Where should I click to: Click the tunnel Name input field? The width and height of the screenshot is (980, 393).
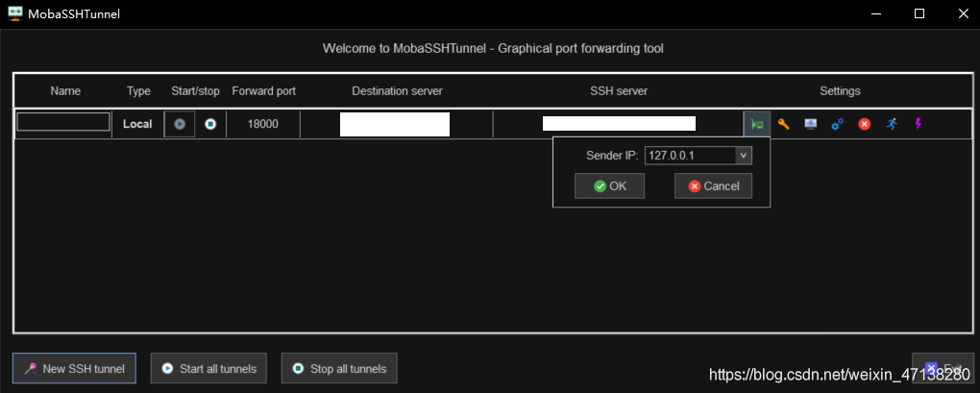(63, 122)
